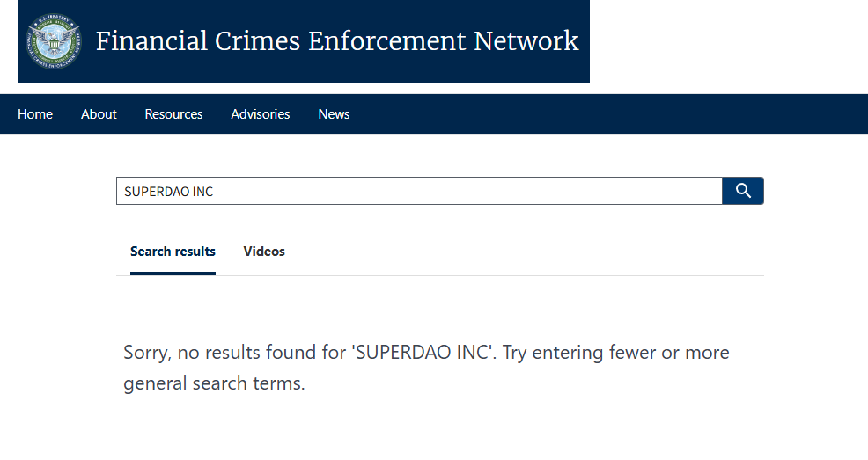Visit the About FinCEN section

coord(99,114)
